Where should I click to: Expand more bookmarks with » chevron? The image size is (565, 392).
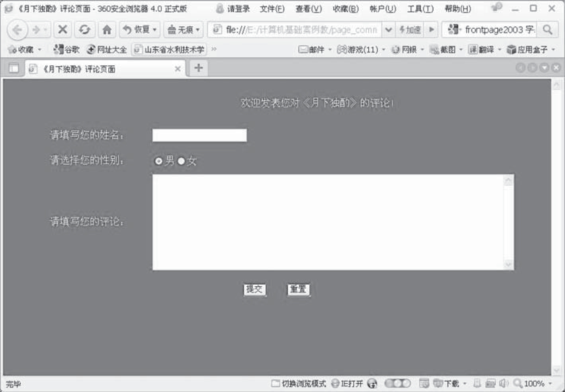point(214,49)
